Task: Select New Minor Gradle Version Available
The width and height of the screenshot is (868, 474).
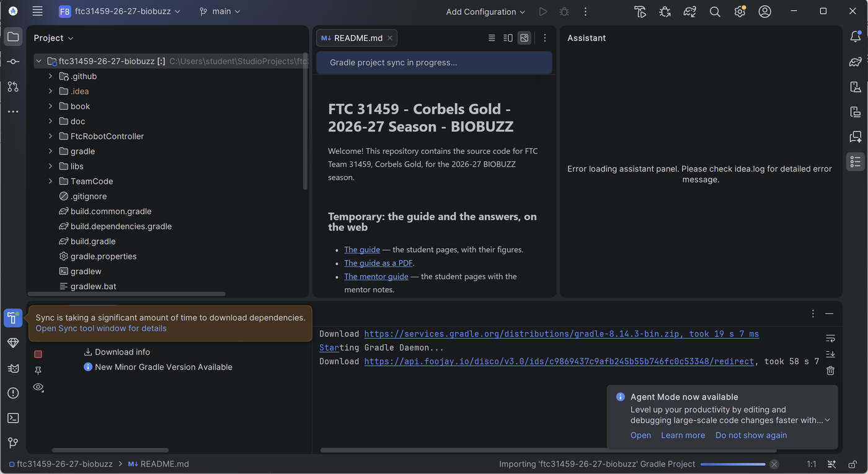Action: (x=164, y=367)
